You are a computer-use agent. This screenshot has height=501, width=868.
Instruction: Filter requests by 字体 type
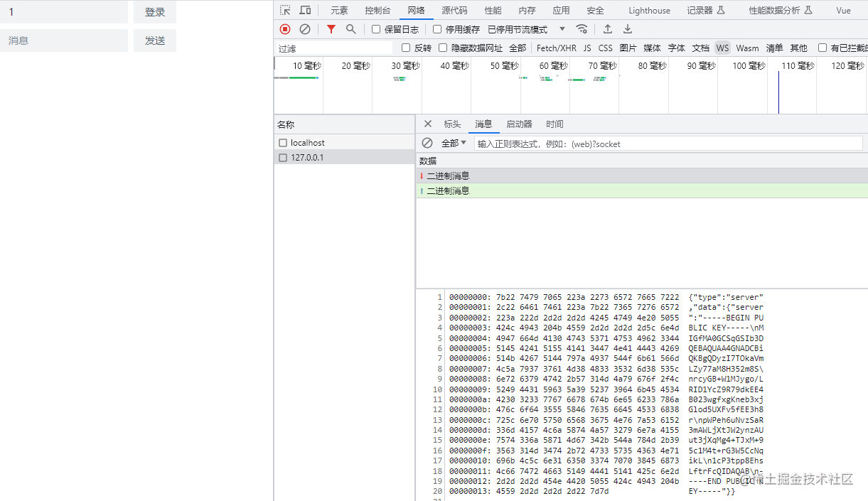pos(676,48)
